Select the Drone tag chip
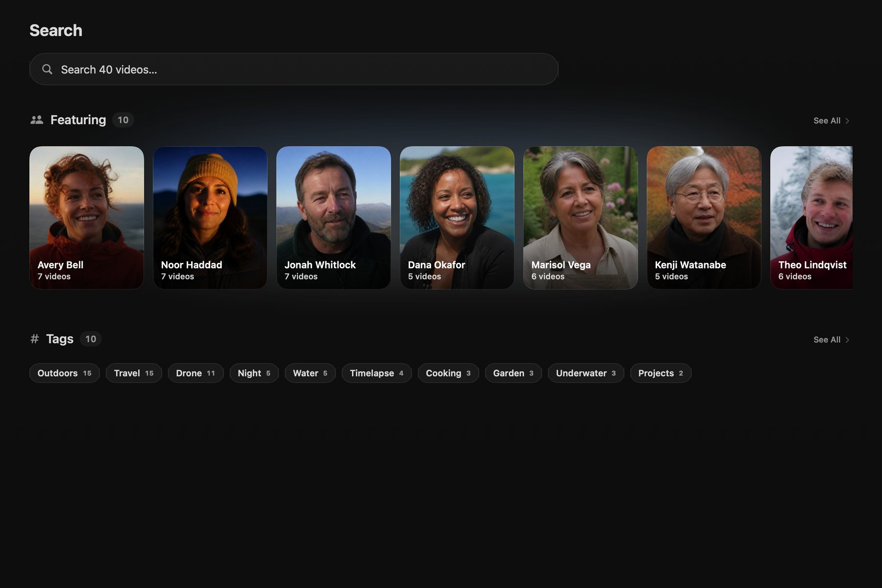Screen dimensions: 882x588 196,373
